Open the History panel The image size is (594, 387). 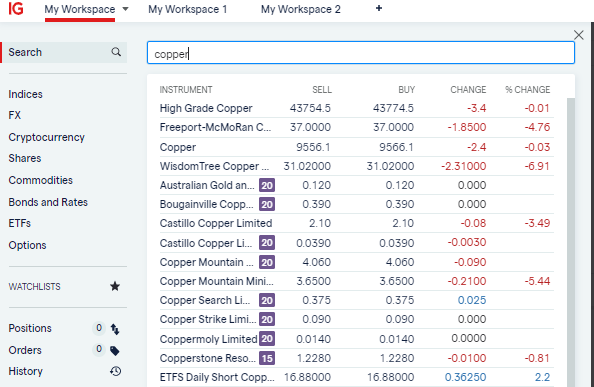click(25, 371)
